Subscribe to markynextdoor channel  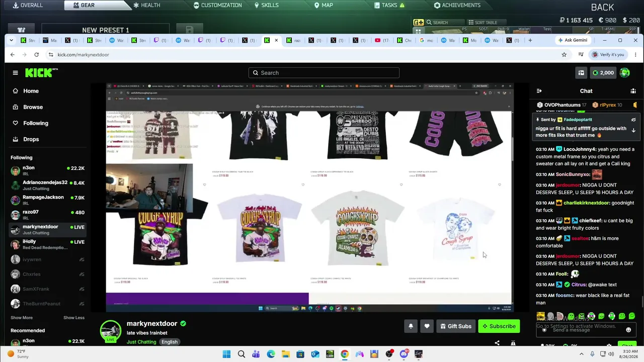[x=499, y=326]
